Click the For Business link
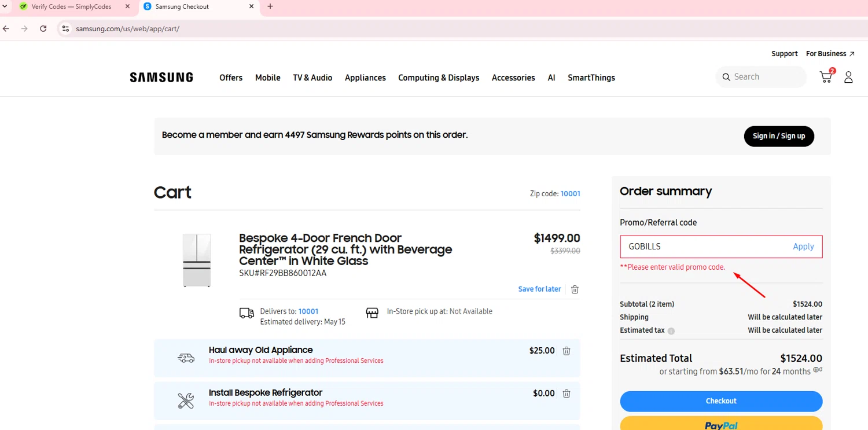868x430 pixels. [830, 54]
